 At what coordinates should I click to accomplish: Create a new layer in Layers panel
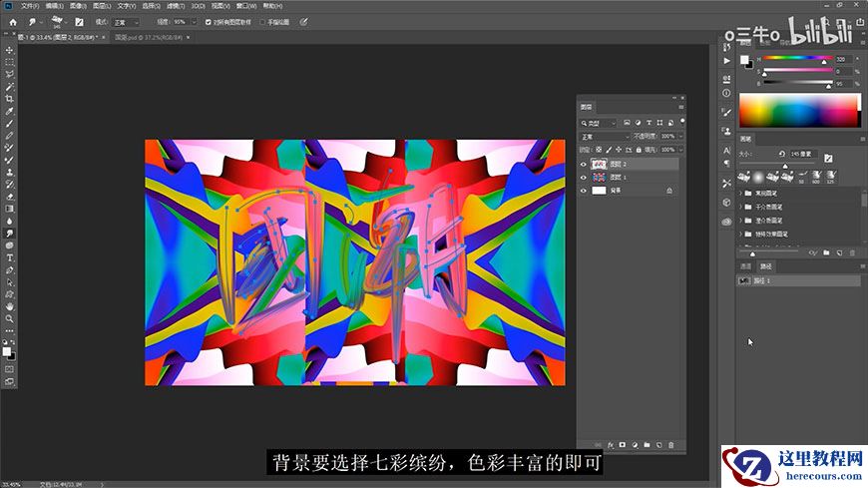click(x=658, y=445)
